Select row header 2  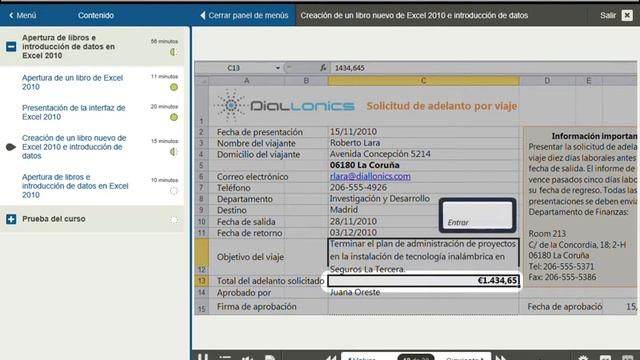[x=202, y=132]
